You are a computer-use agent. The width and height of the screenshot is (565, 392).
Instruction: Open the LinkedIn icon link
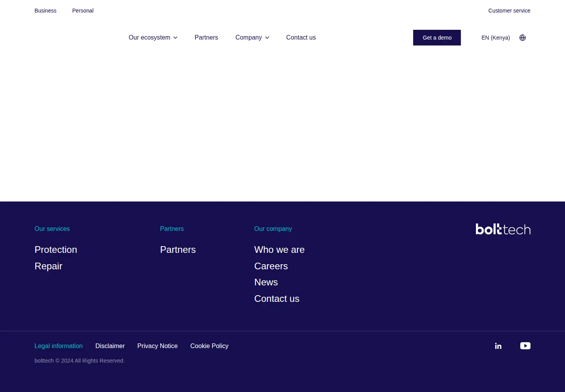(498, 346)
